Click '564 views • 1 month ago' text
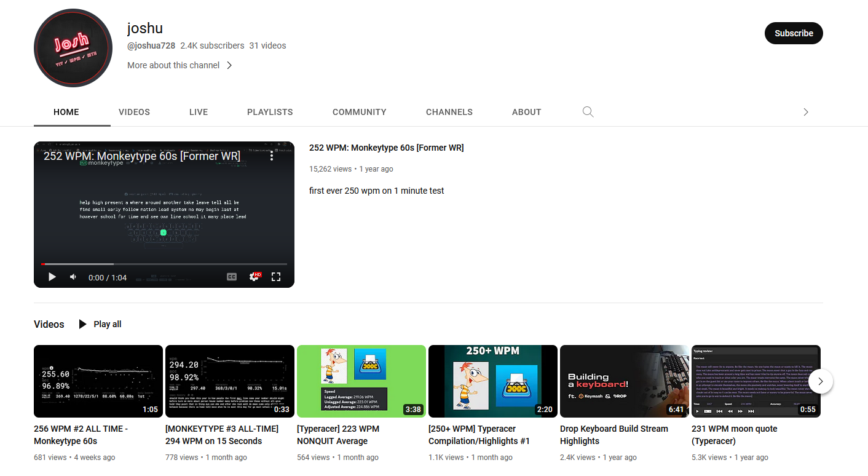868x476 pixels. click(337, 458)
